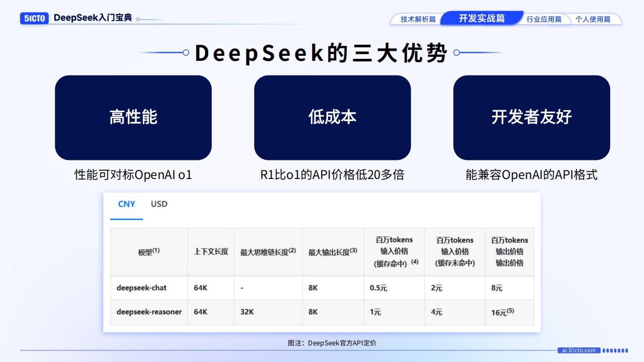The image size is (644, 362).
Task: Switch to the USD pricing tab
Action: coord(158,204)
